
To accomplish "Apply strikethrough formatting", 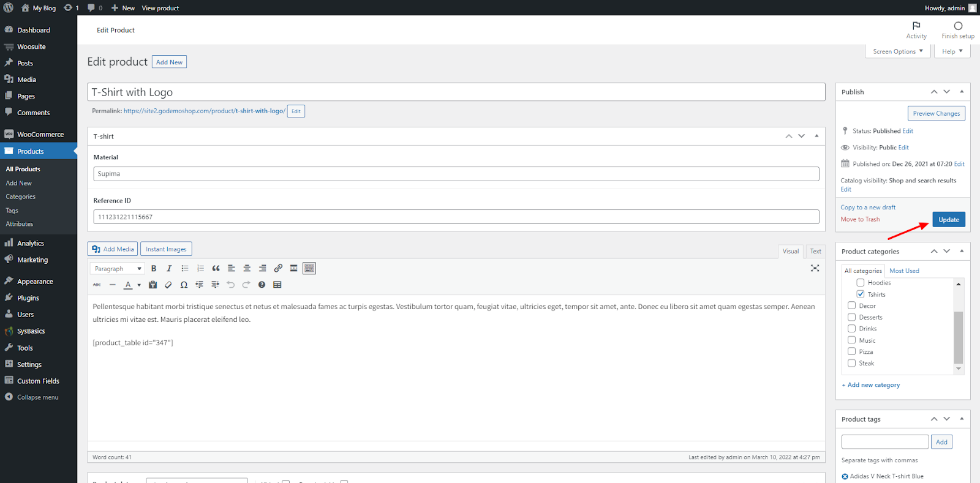I will point(97,285).
